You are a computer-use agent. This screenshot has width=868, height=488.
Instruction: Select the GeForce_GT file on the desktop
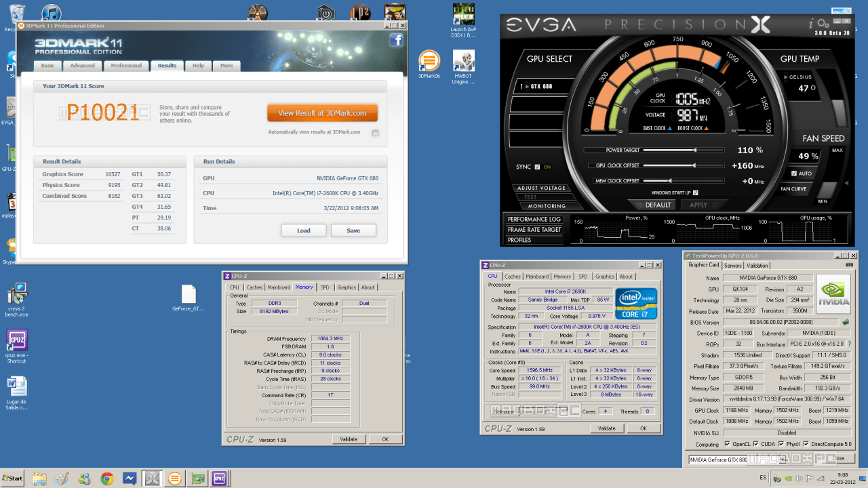[x=189, y=298]
